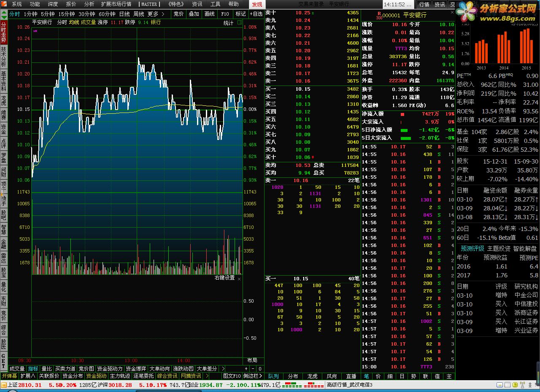Open the 龙虎 sidebar item
Screen dimensions: 540x392
point(4,100)
